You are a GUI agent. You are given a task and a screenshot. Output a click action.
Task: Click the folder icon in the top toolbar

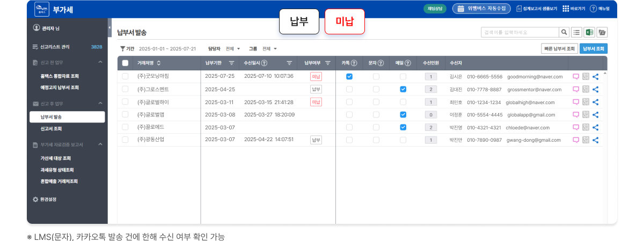(602, 32)
